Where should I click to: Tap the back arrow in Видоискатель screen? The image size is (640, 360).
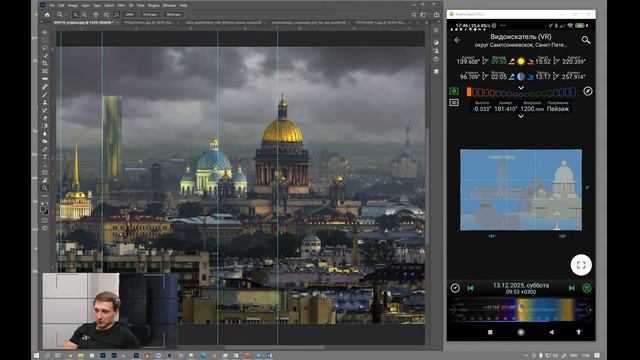457,40
